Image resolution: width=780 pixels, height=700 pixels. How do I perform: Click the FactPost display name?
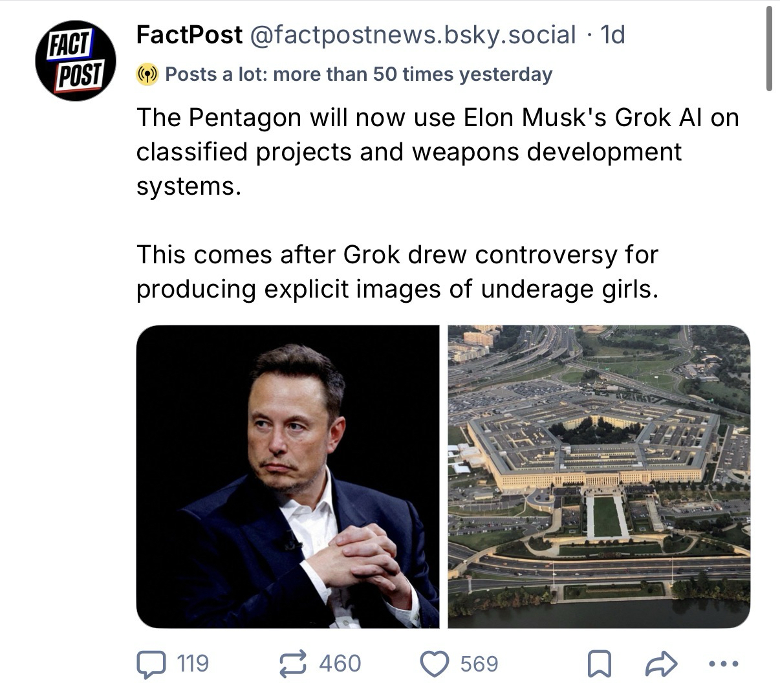(x=189, y=35)
